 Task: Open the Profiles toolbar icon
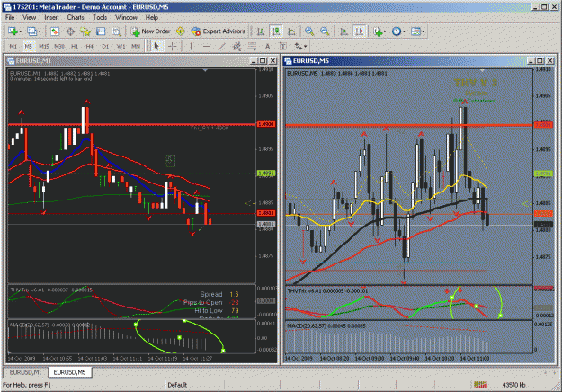click(31, 31)
